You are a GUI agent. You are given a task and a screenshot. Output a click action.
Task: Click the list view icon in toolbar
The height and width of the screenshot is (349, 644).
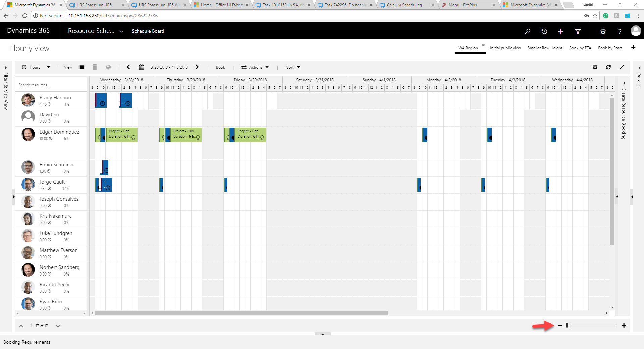[82, 67]
